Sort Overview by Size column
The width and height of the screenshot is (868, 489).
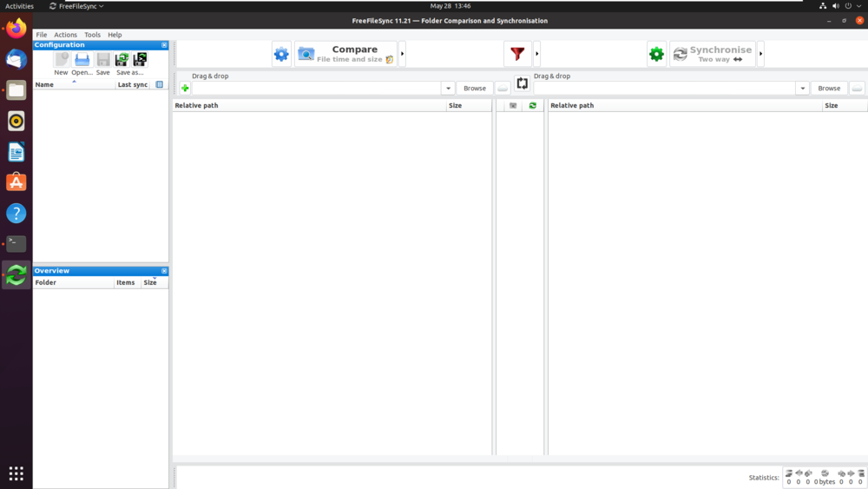(x=155, y=282)
